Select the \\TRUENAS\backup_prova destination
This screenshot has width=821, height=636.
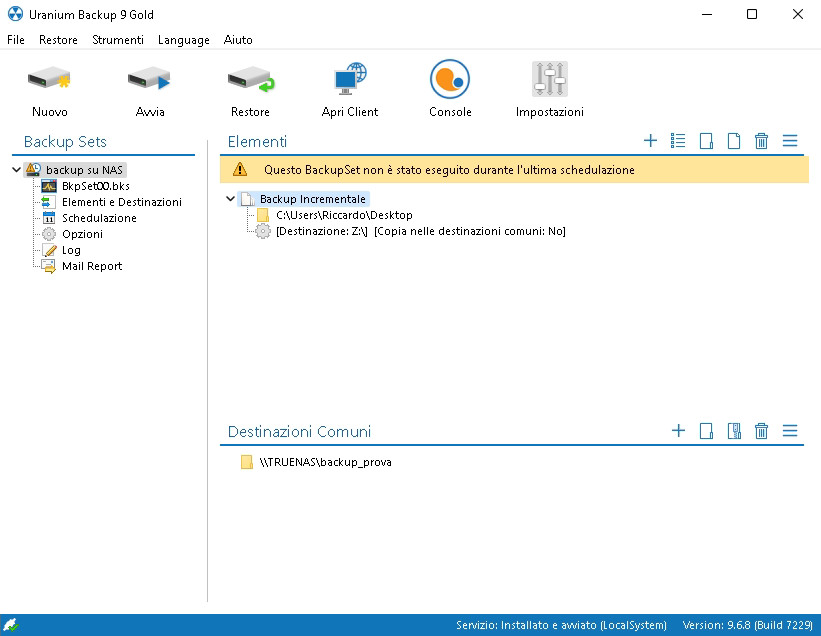click(x=325, y=462)
